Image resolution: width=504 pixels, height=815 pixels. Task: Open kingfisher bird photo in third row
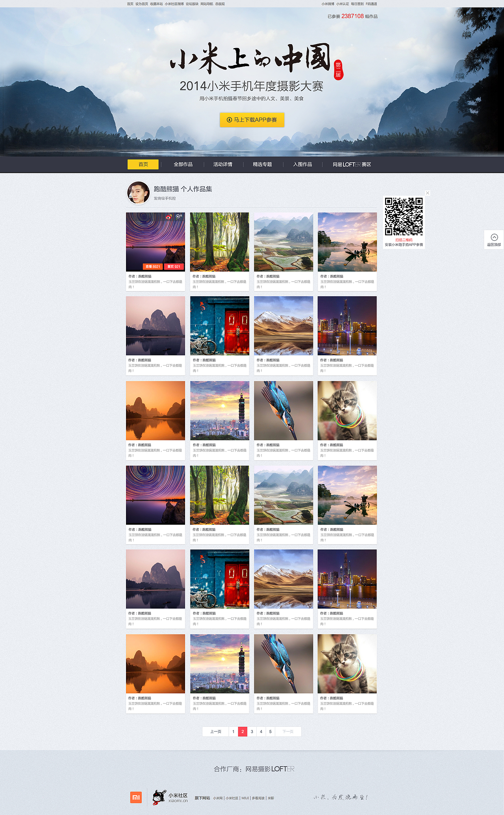point(283,410)
